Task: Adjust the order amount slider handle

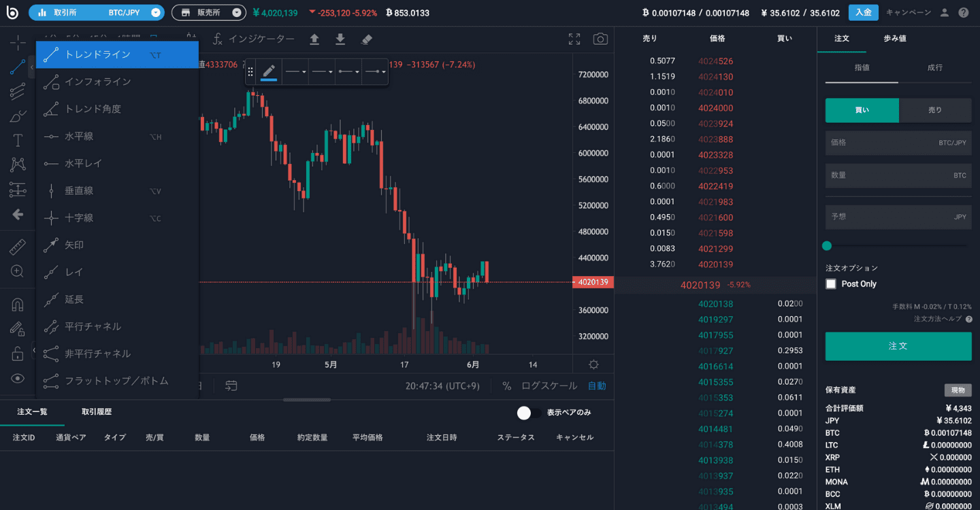Action: coord(827,245)
